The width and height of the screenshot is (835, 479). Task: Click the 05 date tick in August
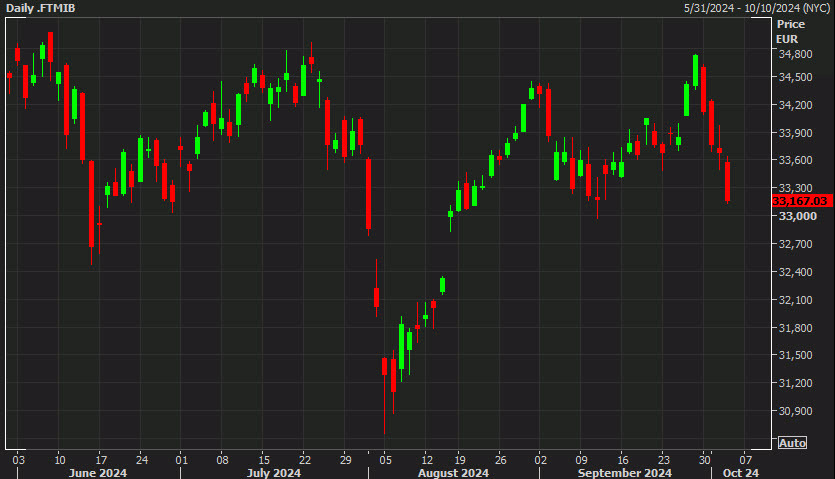click(386, 459)
